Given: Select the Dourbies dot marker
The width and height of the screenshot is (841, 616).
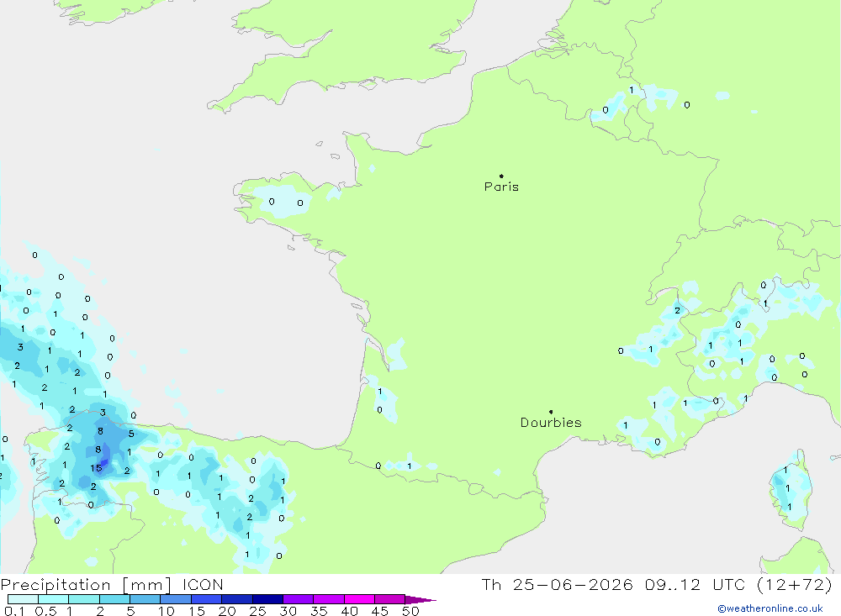Looking at the screenshot, I should (x=551, y=412).
